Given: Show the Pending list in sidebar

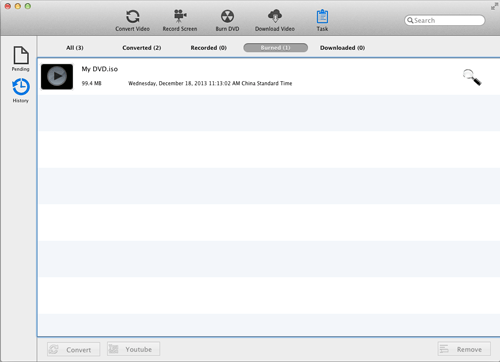Looking at the screenshot, I should click(21, 59).
